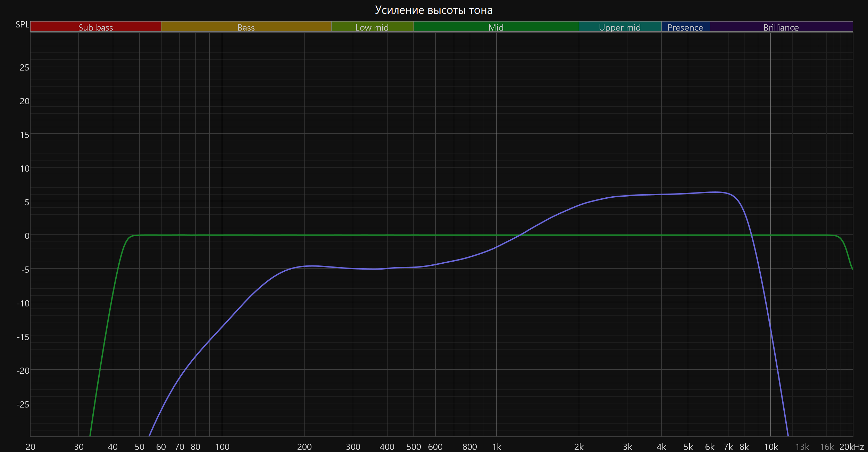Image resolution: width=868 pixels, height=452 pixels.
Task: Click the chart title Усиление высоты тона
Action: tap(434, 10)
